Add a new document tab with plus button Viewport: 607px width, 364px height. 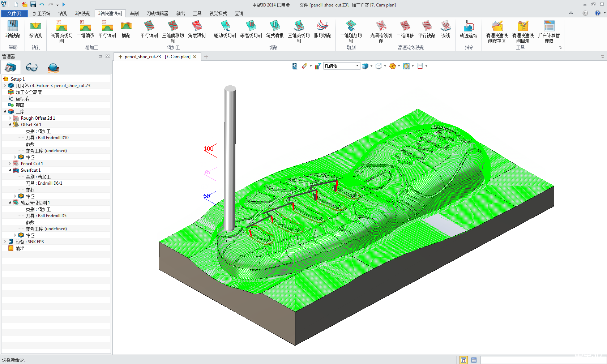tap(206, 57)
